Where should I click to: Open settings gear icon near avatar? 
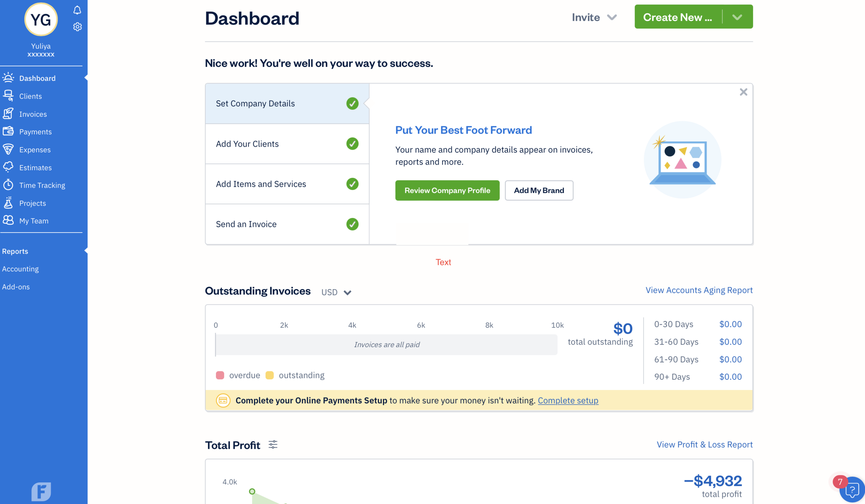pos(77,27)
